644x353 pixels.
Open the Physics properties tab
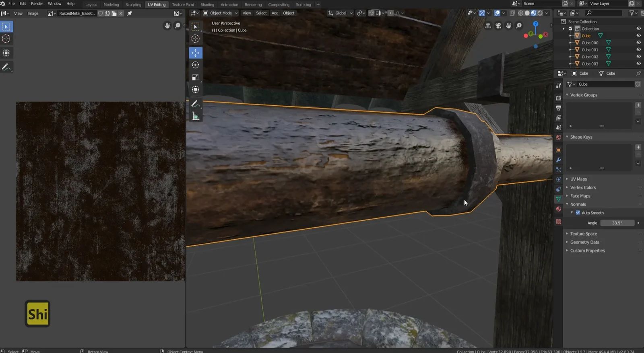tap(559, 179)
